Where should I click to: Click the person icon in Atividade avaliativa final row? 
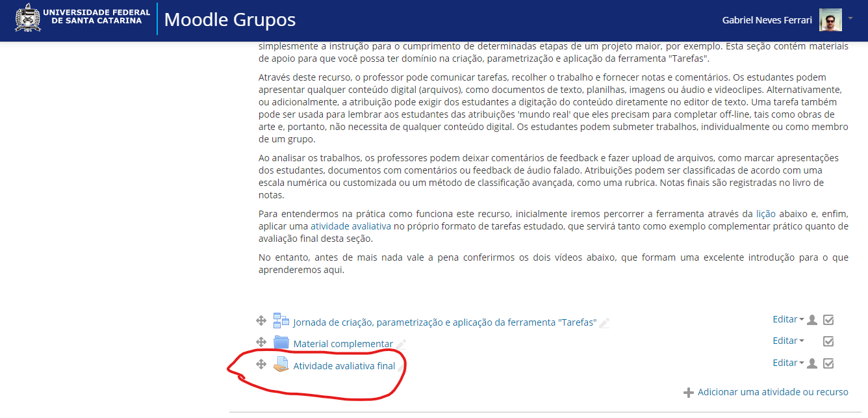pyautogui.click(x=811, y=363)
